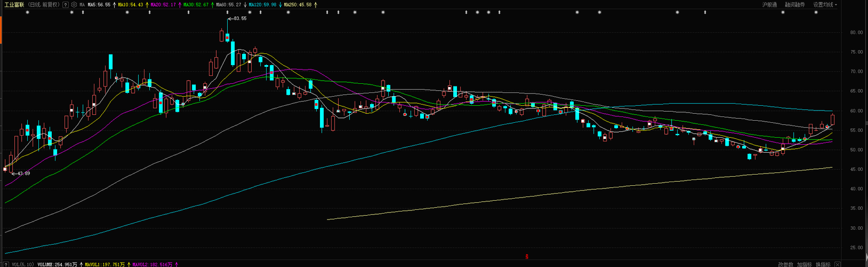The image size is (868, 267).
Task: Click the 40.00 price axis label
Action: (x=856, y=189)
